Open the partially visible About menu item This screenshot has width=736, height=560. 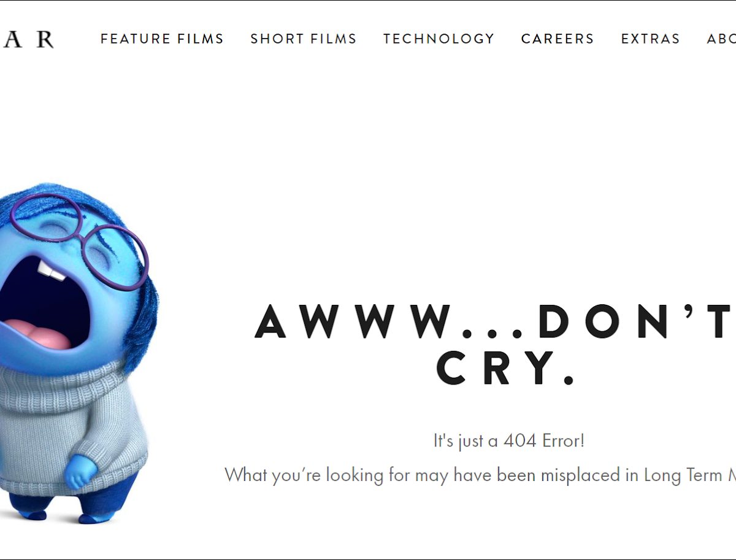(x=721, y=39)
